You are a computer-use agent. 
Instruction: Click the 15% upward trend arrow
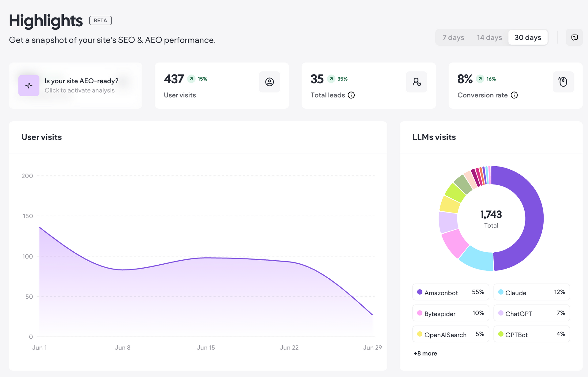tap(191, 79)
